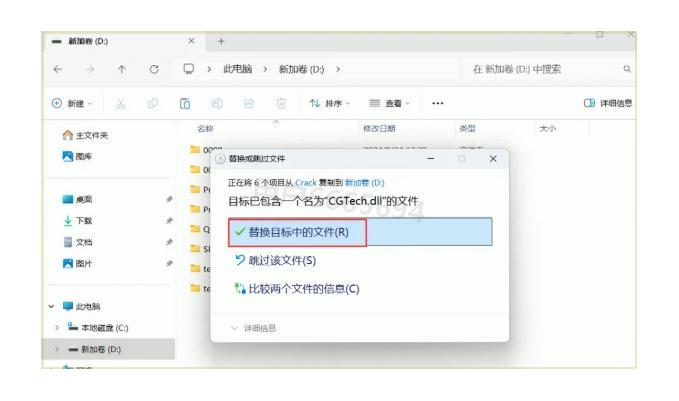679x401 pixels.
Task: Open 图片 in the sidebar
Action: tap(77, 263)
